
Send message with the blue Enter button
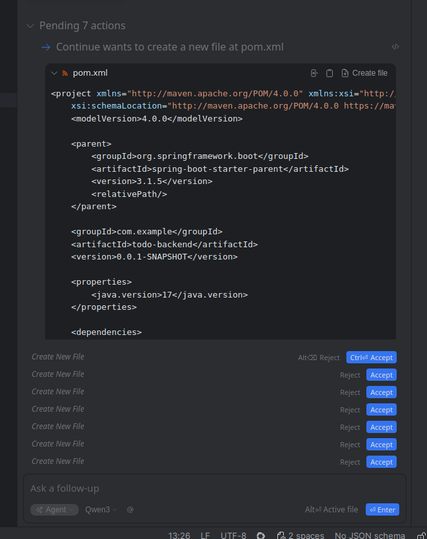click(x=382, y=510)
